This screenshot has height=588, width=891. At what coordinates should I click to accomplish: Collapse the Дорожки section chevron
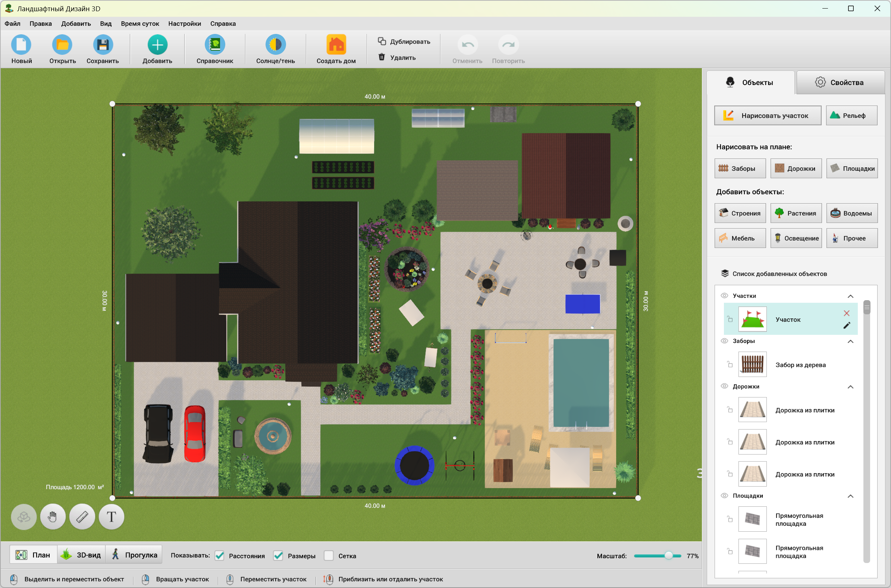point(850,387)
